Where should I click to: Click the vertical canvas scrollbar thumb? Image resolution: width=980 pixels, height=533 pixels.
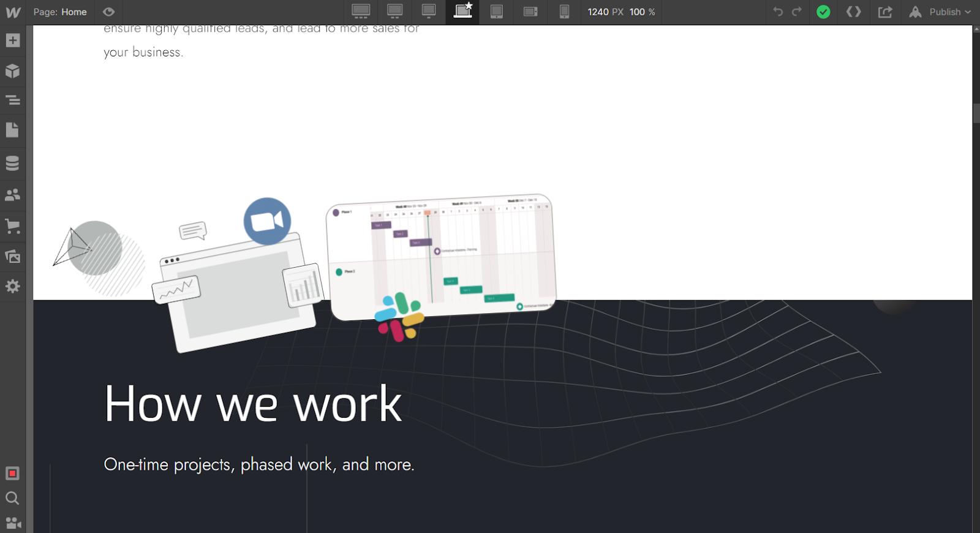pos(976,113)
